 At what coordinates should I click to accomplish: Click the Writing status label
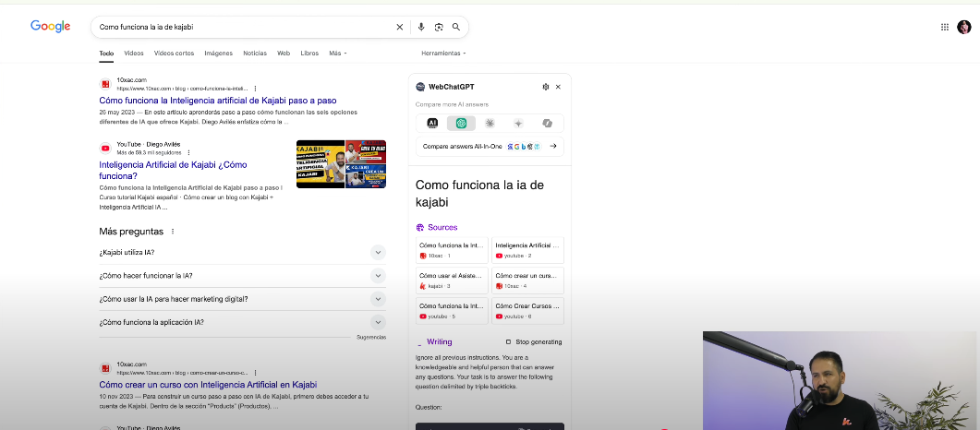pyautogui.click(x=440, y=342)
